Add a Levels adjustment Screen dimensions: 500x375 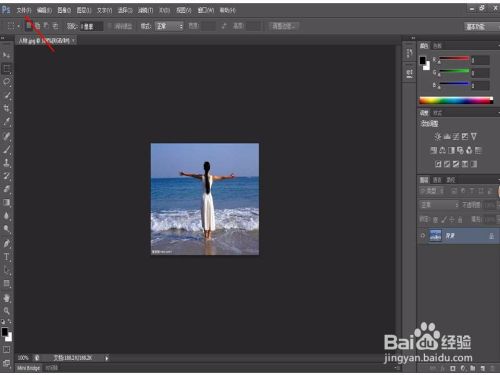point(447,136)
